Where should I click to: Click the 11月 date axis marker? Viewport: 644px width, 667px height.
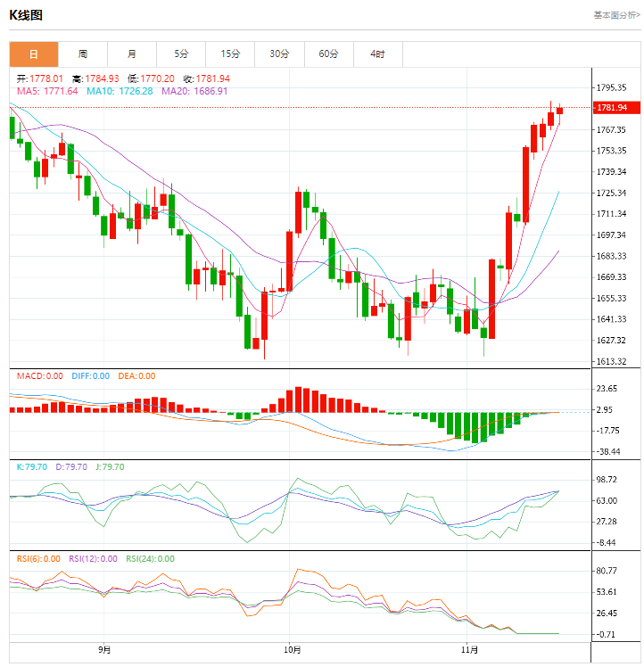[x=469, y=650]
